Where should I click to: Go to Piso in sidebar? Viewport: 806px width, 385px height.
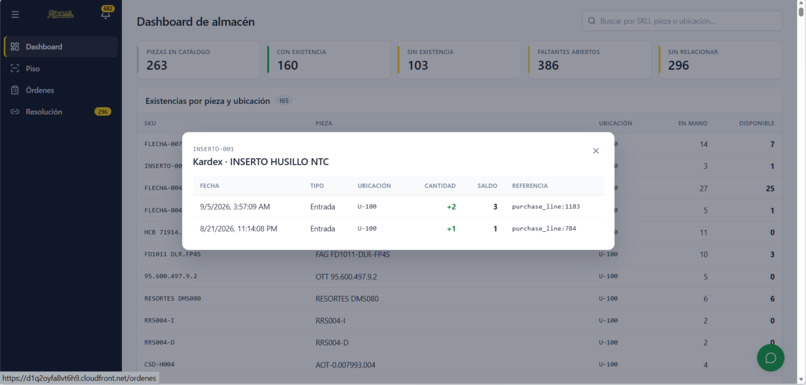coord(61,68)
